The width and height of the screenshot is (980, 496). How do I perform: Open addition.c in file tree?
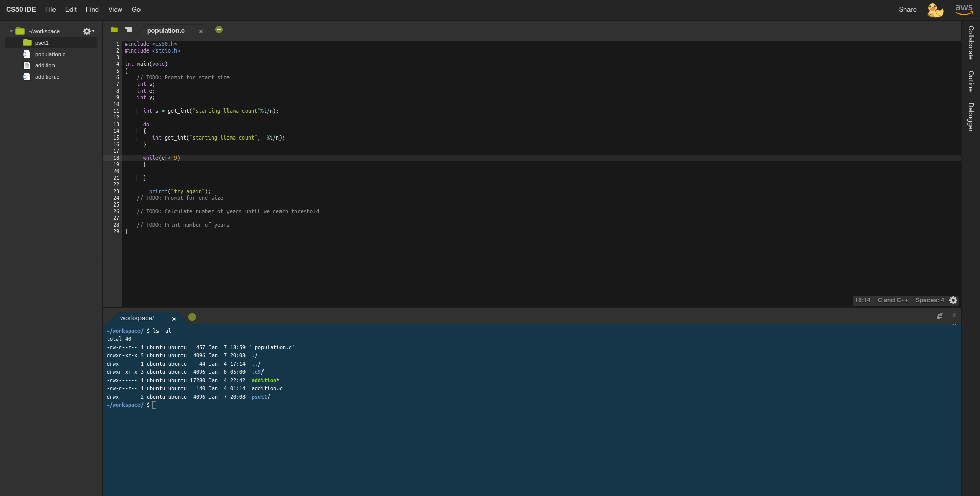point(47,77)
